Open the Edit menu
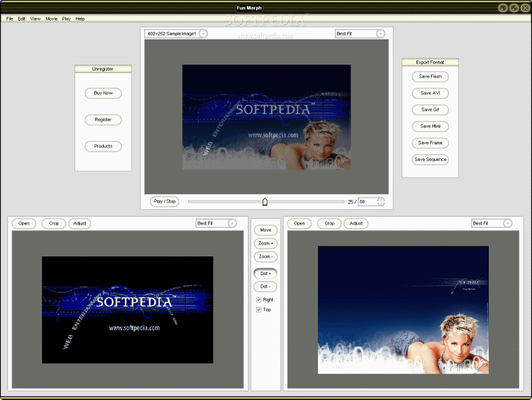The width and height of the screenshot is (532, 400). [21, 19]
